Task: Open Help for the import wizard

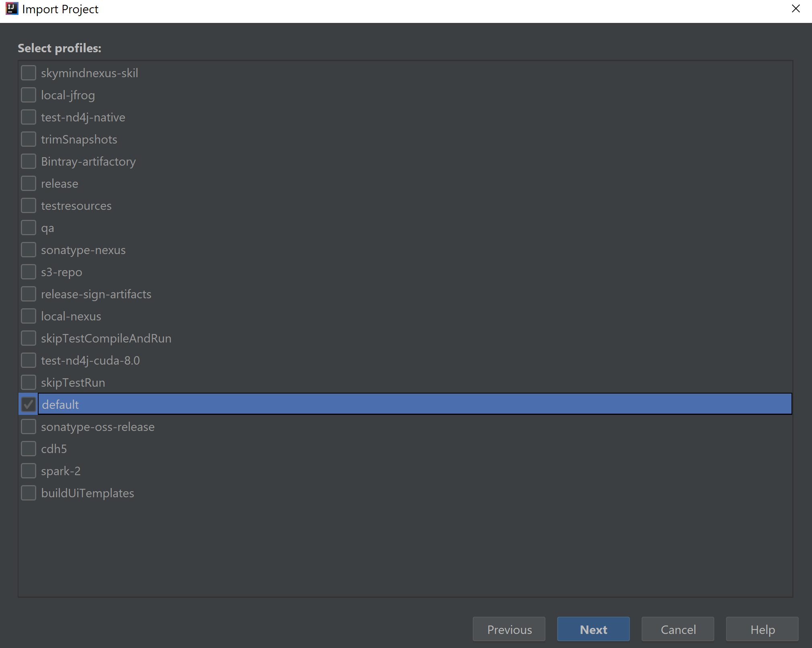Action: click(762, 629)
